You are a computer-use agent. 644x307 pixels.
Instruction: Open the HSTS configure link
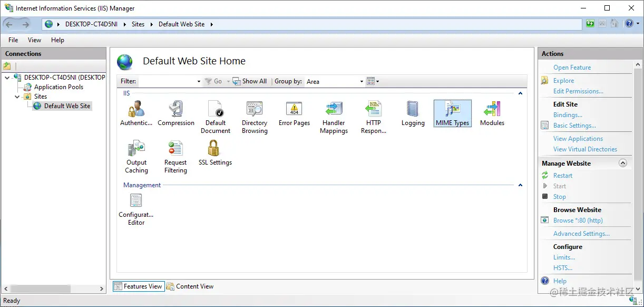[563, 268]
